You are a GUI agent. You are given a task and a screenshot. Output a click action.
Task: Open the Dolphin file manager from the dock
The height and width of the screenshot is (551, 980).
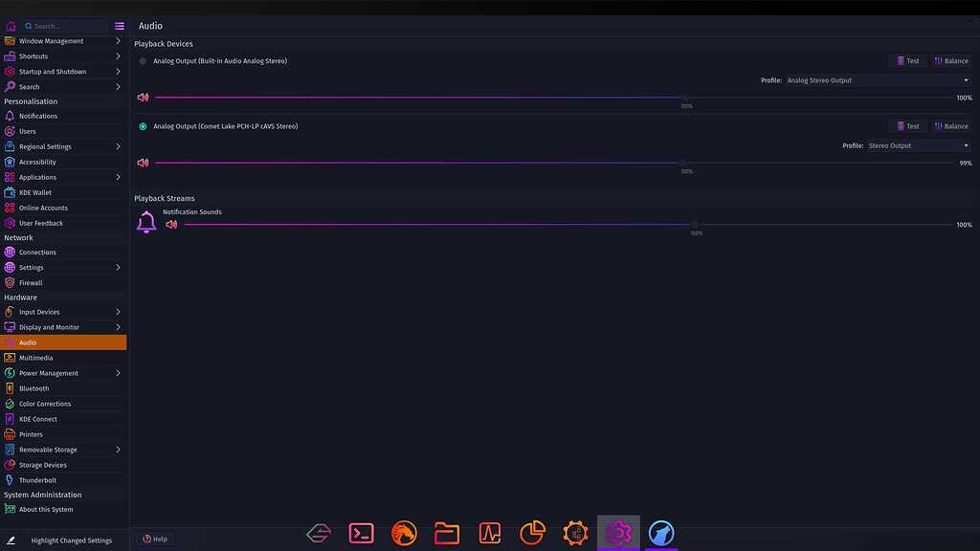tap(447, 533)
